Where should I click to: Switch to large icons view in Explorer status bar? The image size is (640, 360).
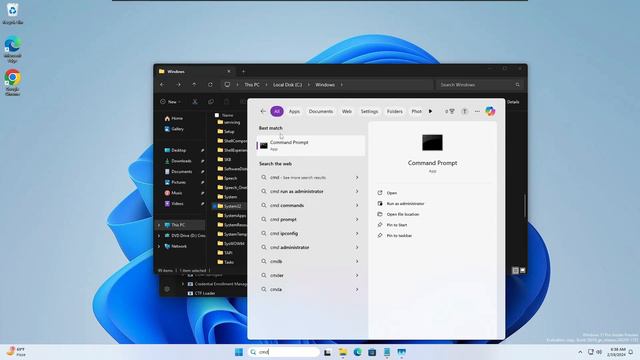[522, 270]
